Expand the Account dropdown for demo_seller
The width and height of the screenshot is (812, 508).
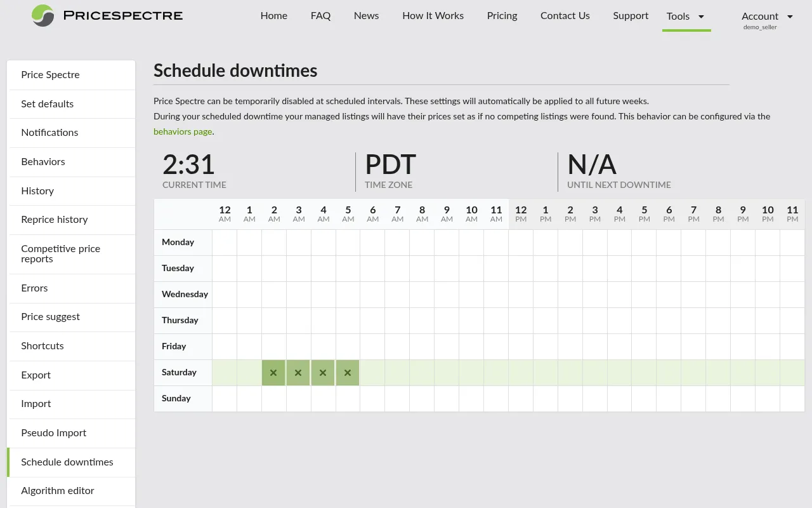pyautogui.click(x=759, y=17)
